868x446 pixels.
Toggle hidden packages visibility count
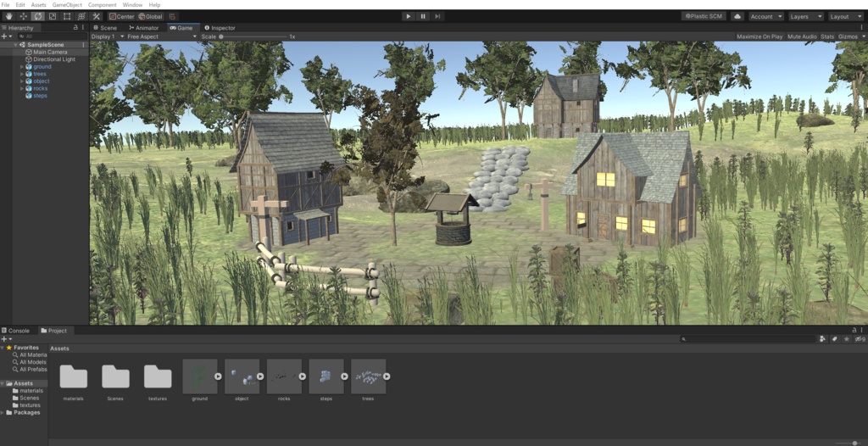pyautogui.click(x=860, y=339)
